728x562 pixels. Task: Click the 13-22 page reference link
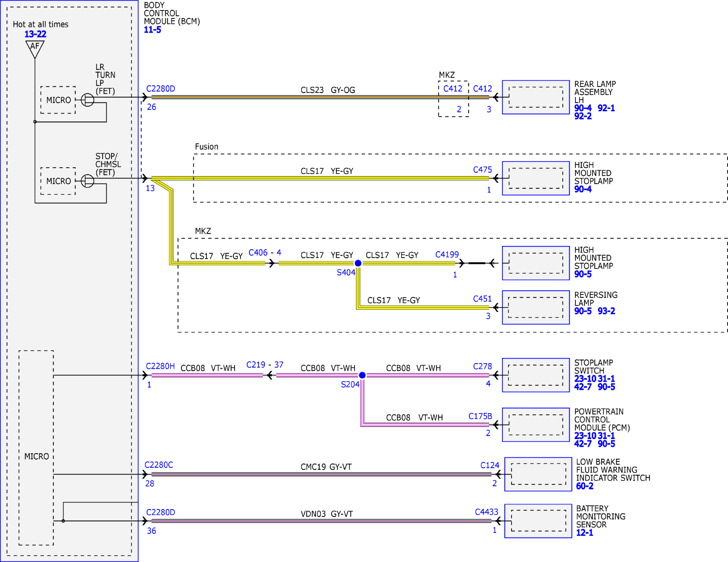35,34
